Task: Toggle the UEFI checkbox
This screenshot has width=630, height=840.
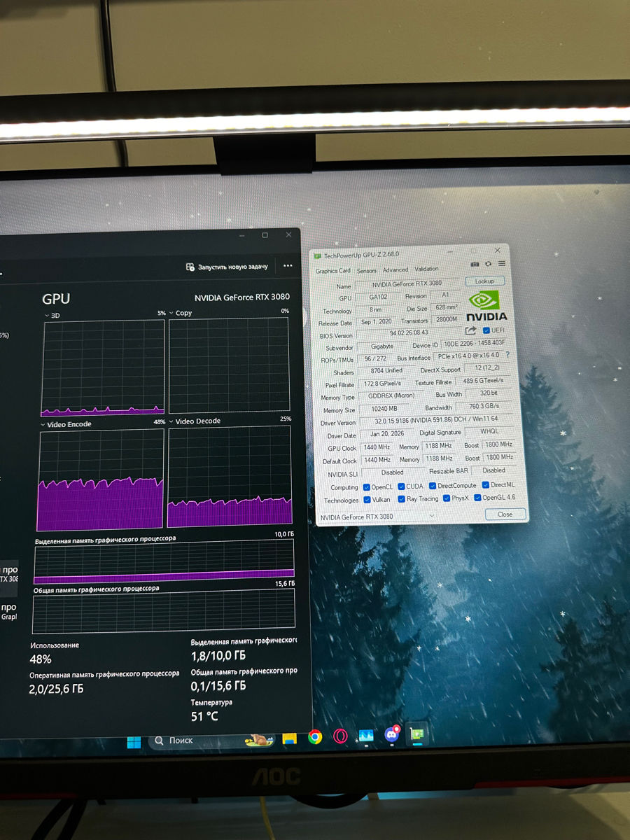Action: [487, 330]
